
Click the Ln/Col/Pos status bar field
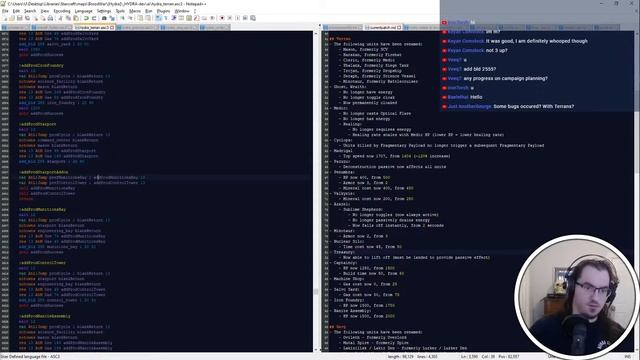(x=490, y=356)
